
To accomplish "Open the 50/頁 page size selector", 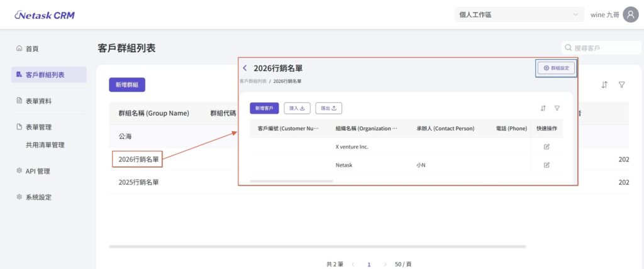I will point(402,265).
